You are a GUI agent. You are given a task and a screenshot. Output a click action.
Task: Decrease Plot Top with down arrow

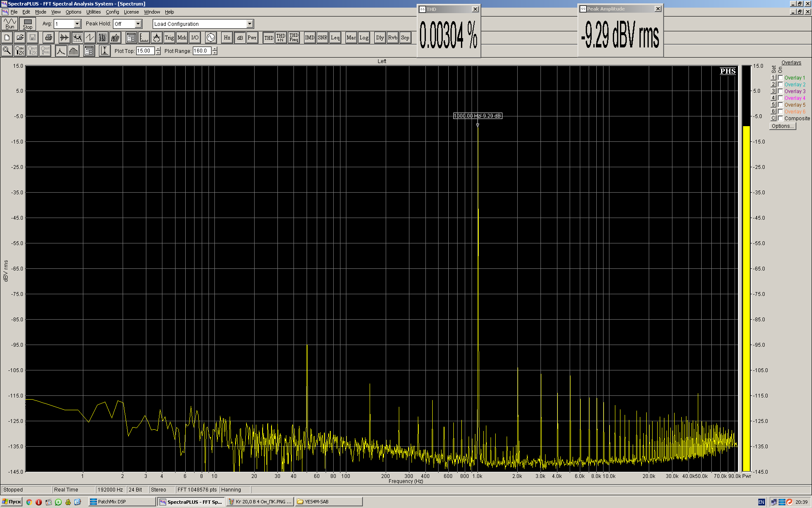click(x=158, y=53)
